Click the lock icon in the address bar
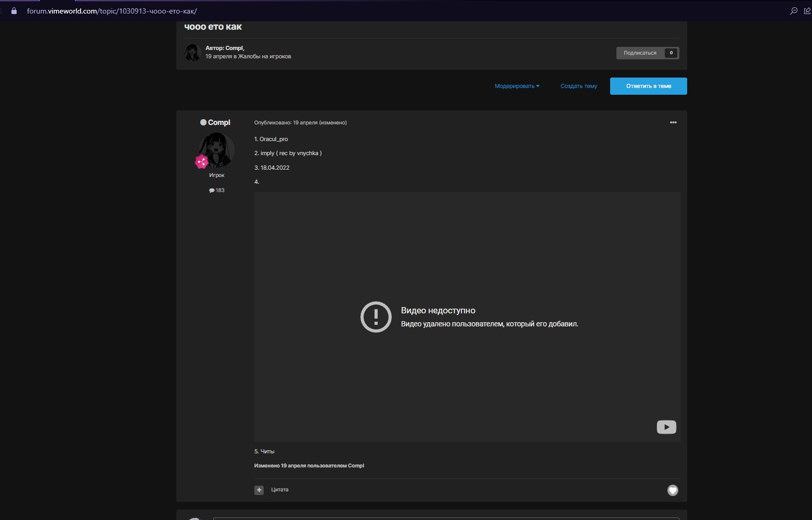This screenshot has height=520, width=812. pyautogui.click(x=14, y=11)
